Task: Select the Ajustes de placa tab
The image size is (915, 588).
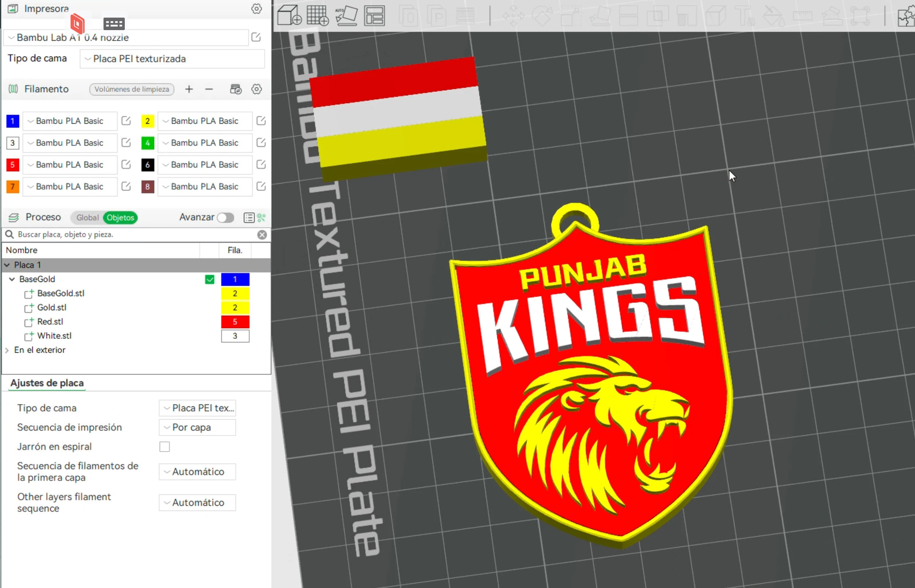Action: pos(47,383)
